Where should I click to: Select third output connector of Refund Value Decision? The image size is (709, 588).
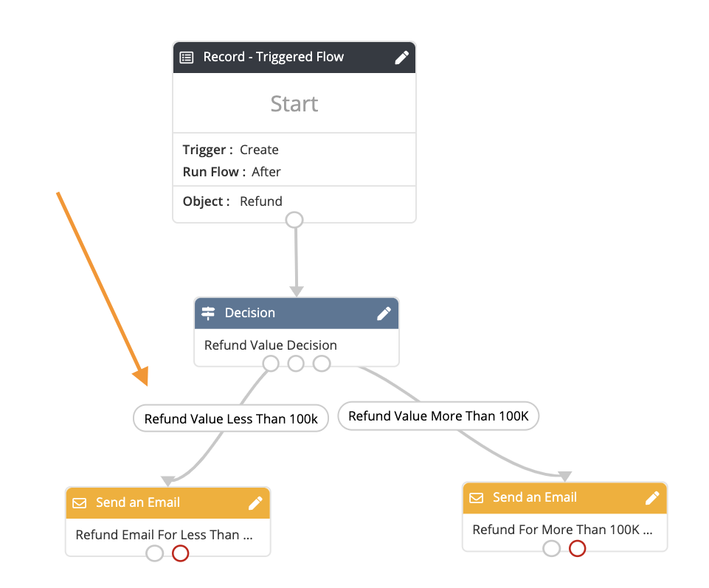point(322,363)
